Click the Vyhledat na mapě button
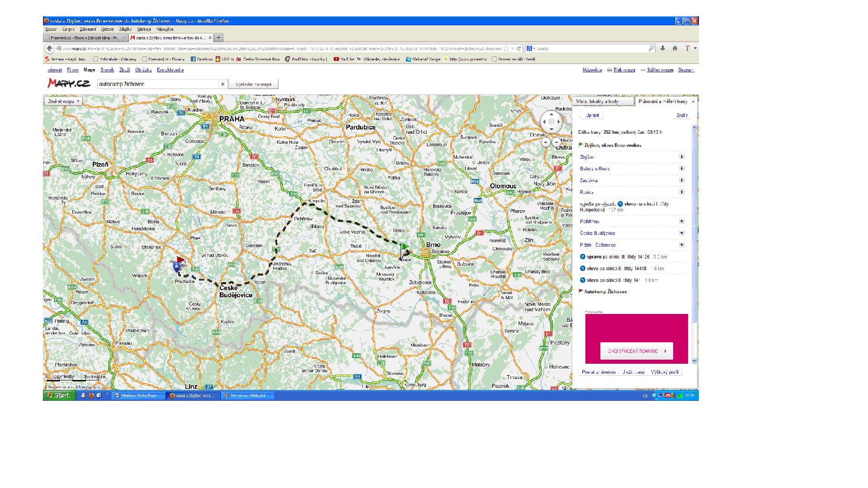This screenshot has height=488, width=868. click(253, 84)
